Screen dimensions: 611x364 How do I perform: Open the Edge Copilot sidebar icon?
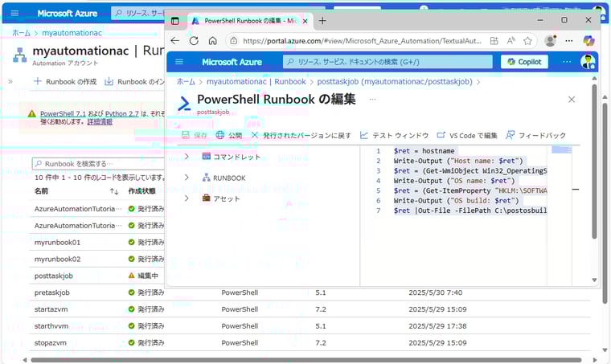coord(588,40)
